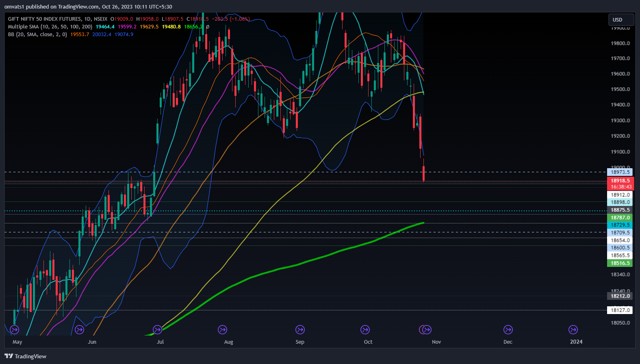Select the red current price label 18918.5
640x364 pixels.
[620, 181]
